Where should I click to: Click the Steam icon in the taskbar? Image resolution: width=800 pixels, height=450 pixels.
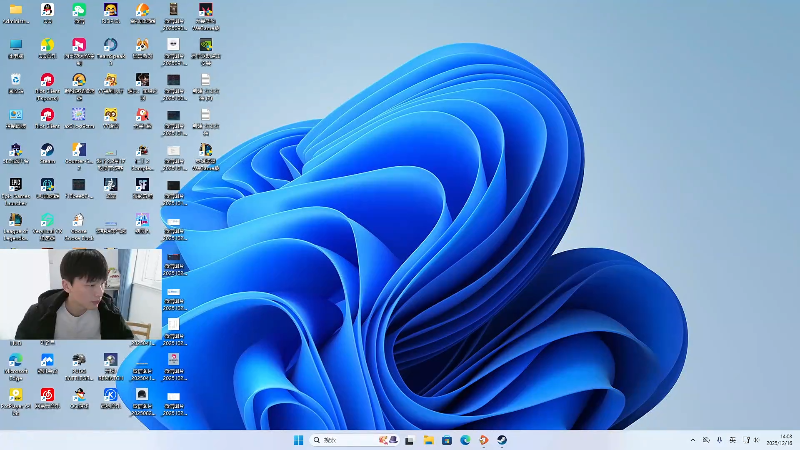[502, 440]
